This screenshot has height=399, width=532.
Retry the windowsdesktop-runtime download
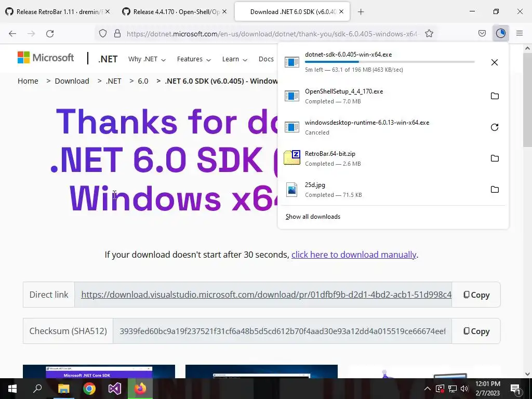coord(495,127)
